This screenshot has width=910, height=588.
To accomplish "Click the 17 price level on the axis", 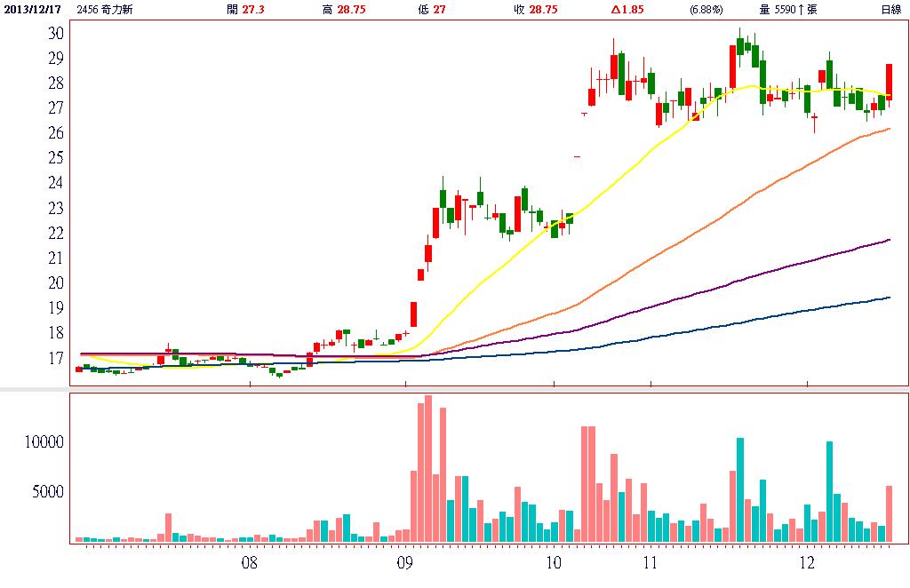I will coord(55,358).
